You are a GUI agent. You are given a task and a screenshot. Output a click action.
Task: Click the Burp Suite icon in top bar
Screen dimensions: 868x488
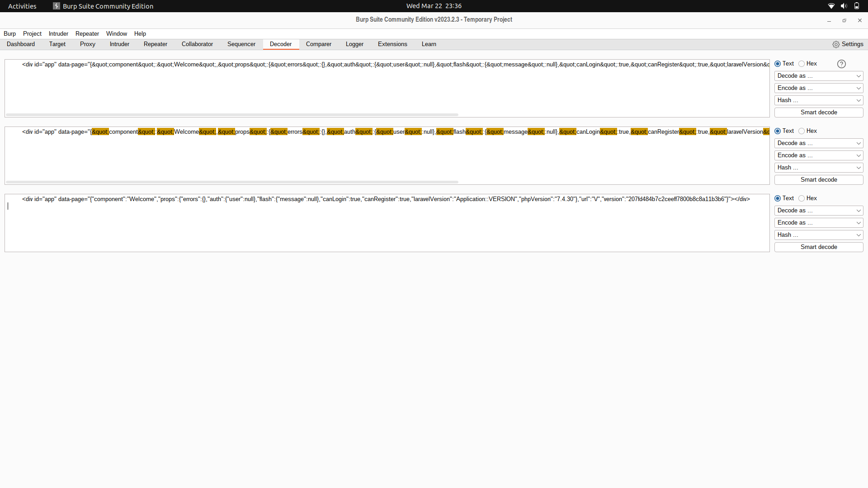tap(57, 6)
